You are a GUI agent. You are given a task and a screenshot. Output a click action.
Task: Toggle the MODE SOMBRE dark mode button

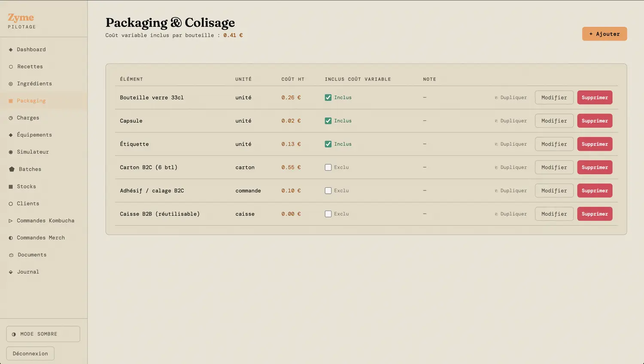43,334
